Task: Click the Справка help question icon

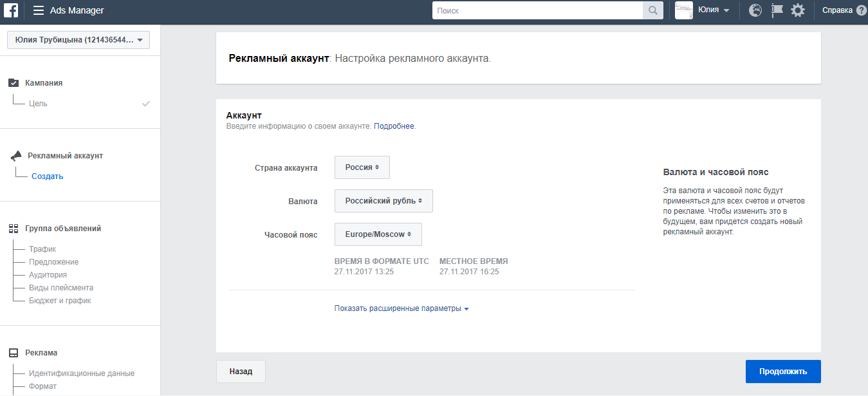Action: point(862,10)
